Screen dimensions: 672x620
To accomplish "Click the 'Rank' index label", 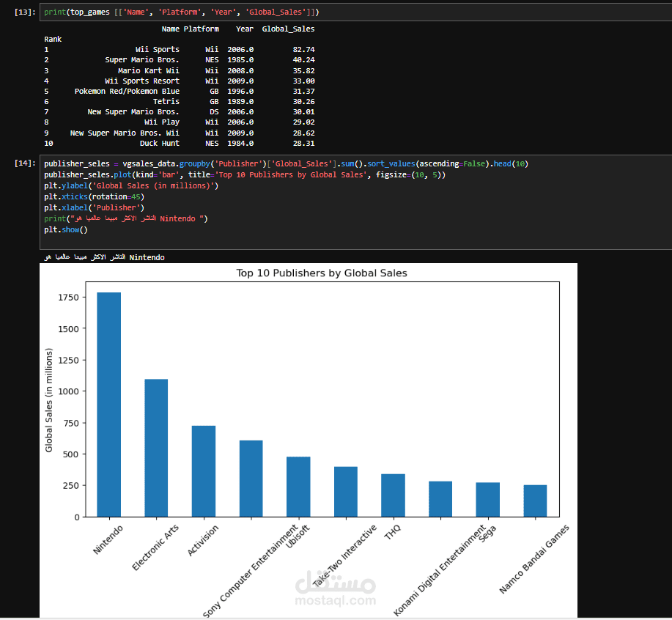I will pyautogui.click(x=53, y=39).
